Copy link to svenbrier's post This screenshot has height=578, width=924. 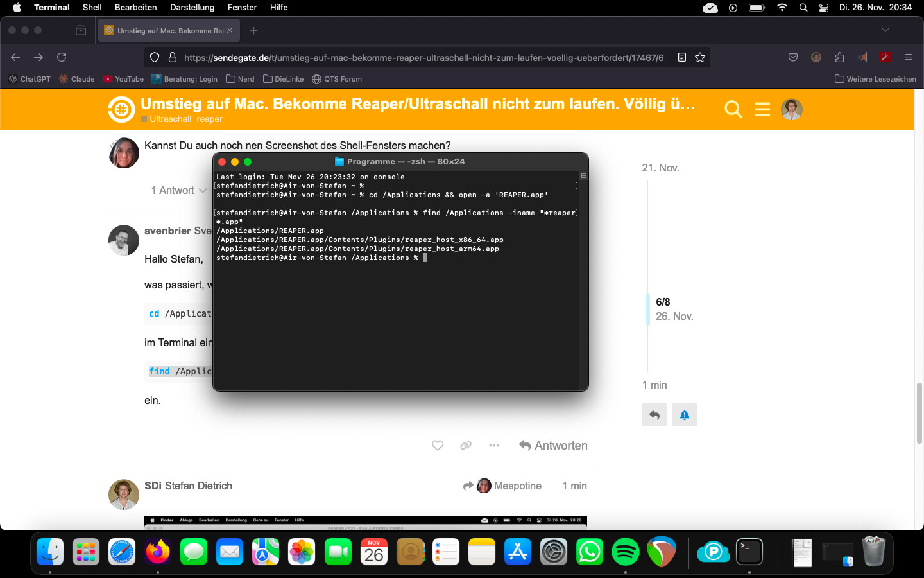pos(466,445)
